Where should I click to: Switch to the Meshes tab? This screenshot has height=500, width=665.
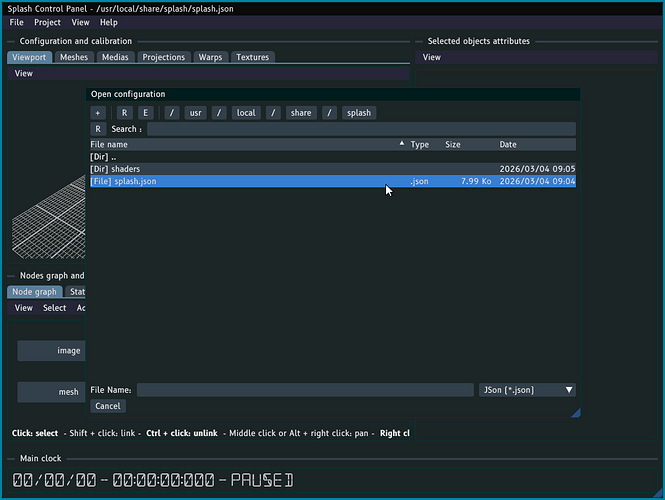[x=73, y=57]
